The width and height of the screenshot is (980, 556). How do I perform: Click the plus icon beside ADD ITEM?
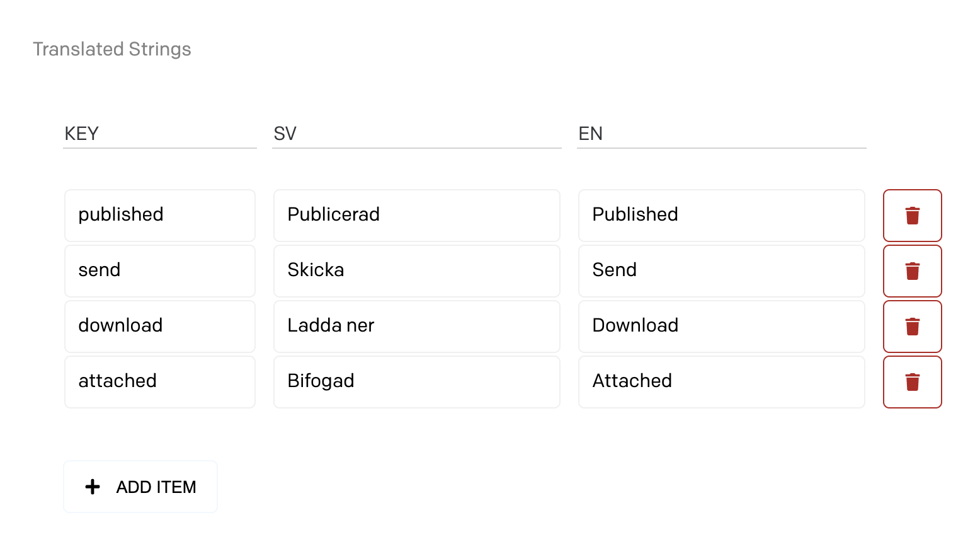(93, 487)
